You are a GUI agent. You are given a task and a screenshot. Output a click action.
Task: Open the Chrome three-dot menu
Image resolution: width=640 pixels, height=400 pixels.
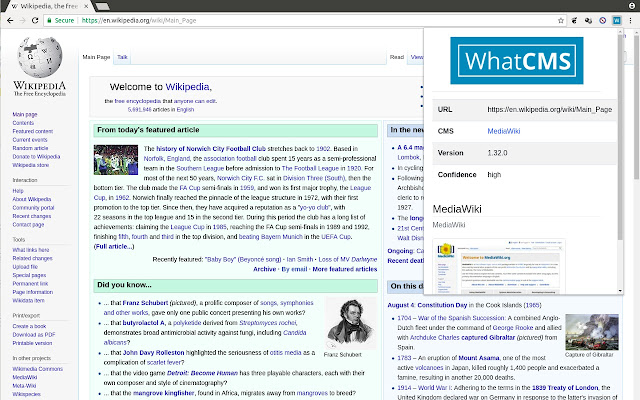[x=631, y=20]
